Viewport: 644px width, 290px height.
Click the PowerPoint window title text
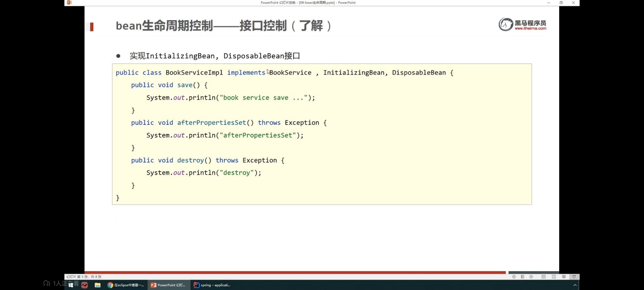[x=308, y=3]
